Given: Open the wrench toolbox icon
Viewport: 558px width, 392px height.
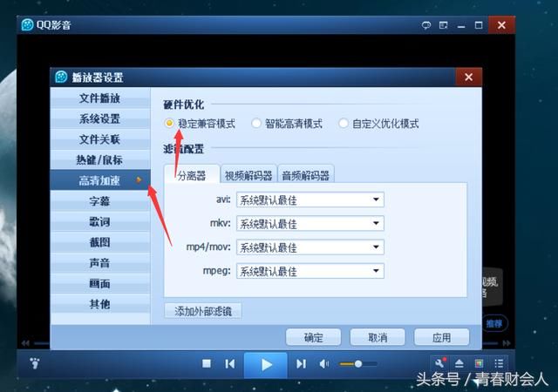Looking at the screenshot, I should [x=439, y=363].
